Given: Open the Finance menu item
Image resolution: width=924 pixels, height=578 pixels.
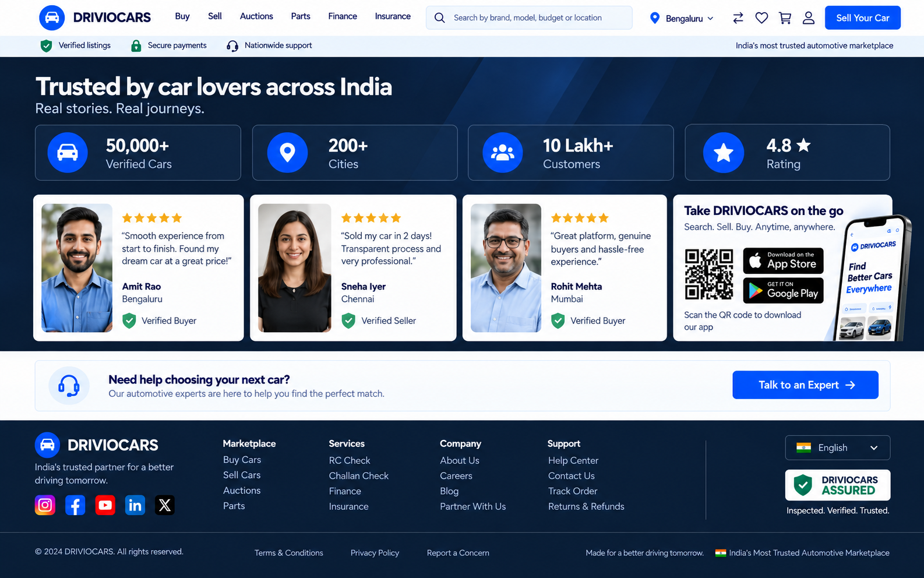Looking at the screenshot, I should (343, 16).
